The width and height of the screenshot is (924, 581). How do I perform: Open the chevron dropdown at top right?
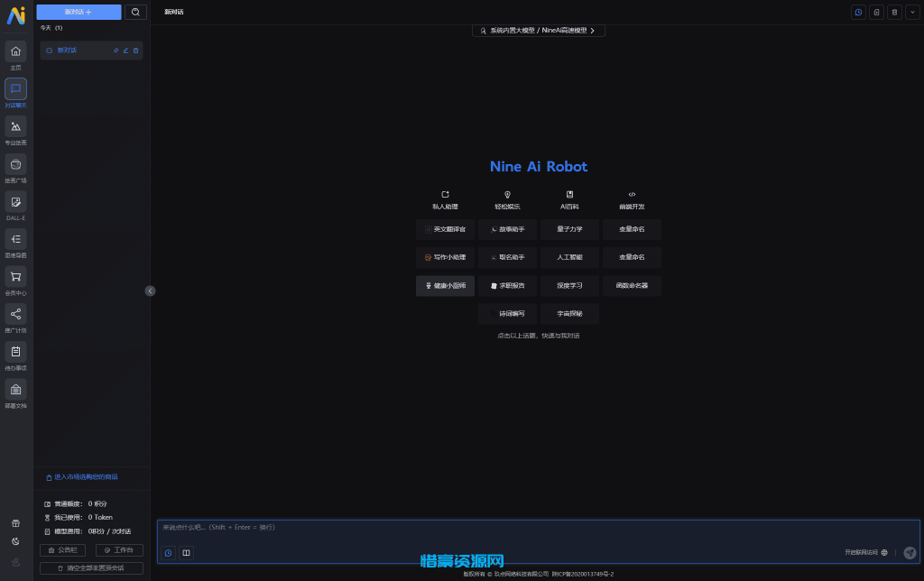click(x=912, y=12)
